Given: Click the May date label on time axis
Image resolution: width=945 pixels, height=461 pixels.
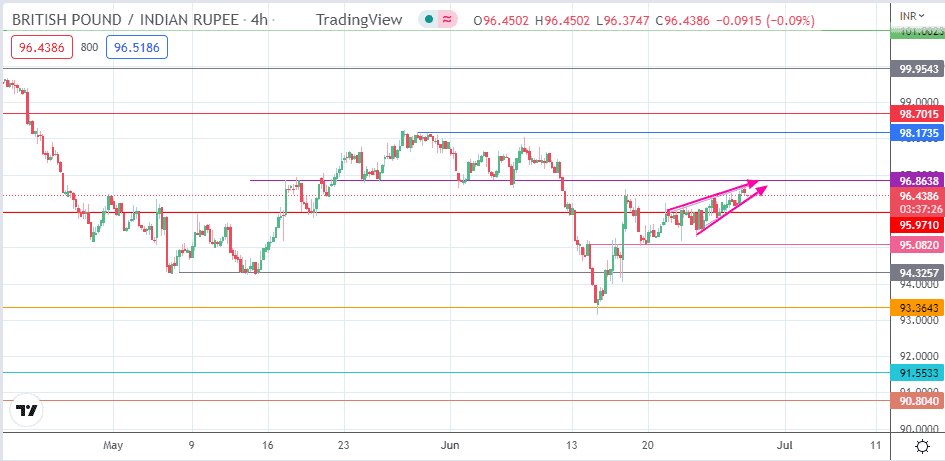Looking at the screenshot, I should pyautogui.click(x=113, y=446).
